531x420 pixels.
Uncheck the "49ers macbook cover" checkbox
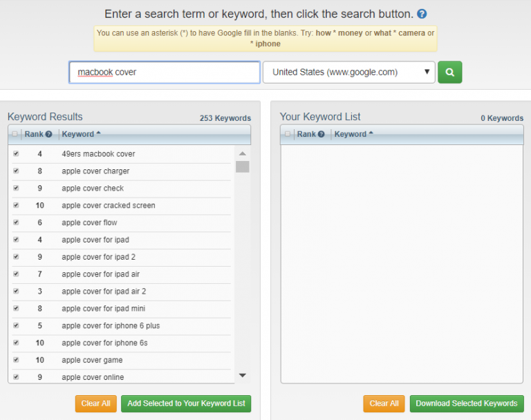pos(16,154)
